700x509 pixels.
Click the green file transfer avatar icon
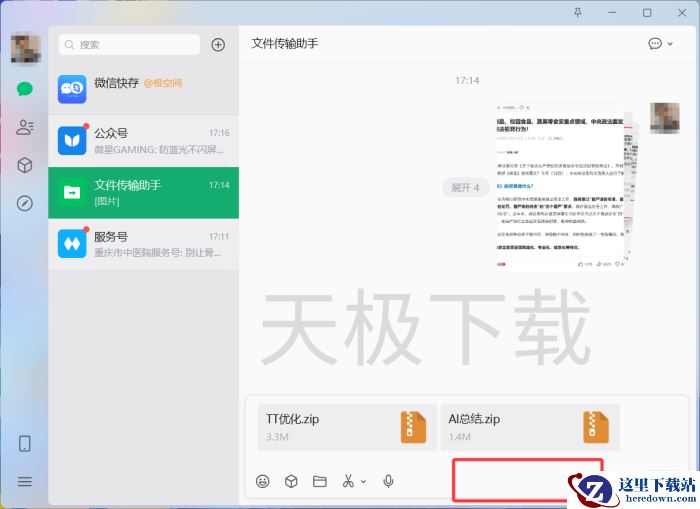(72, 192)
